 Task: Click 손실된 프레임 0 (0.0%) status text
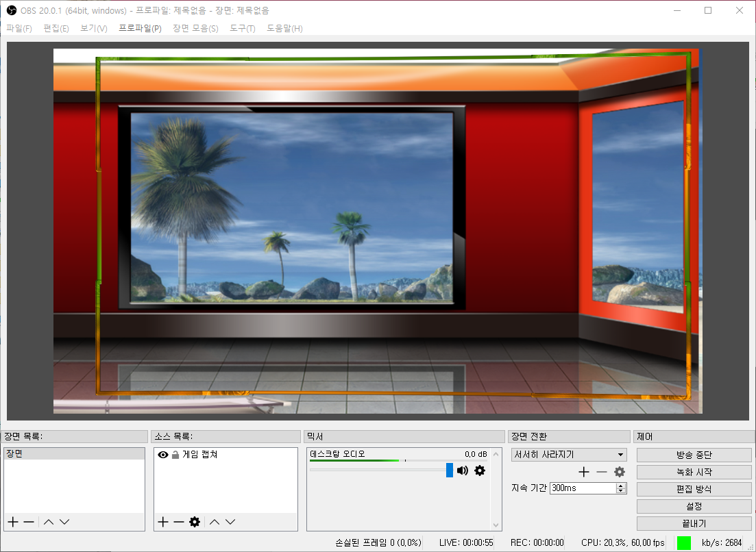[x=378, y=543]
